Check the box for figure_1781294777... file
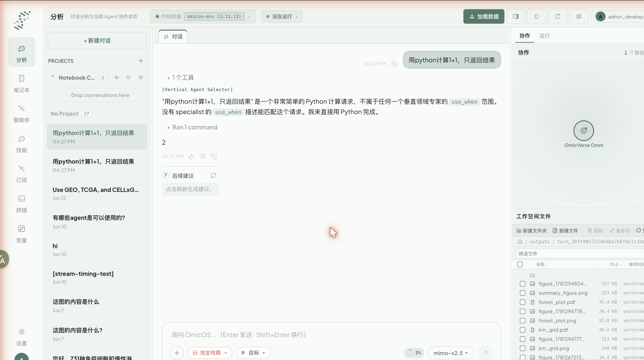The height and width of the screenshot is (360, 644). pos(523,339)
